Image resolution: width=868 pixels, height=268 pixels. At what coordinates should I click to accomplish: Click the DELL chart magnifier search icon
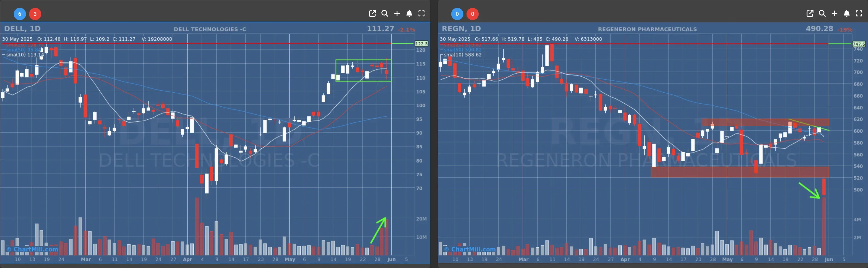pos(384,13)
